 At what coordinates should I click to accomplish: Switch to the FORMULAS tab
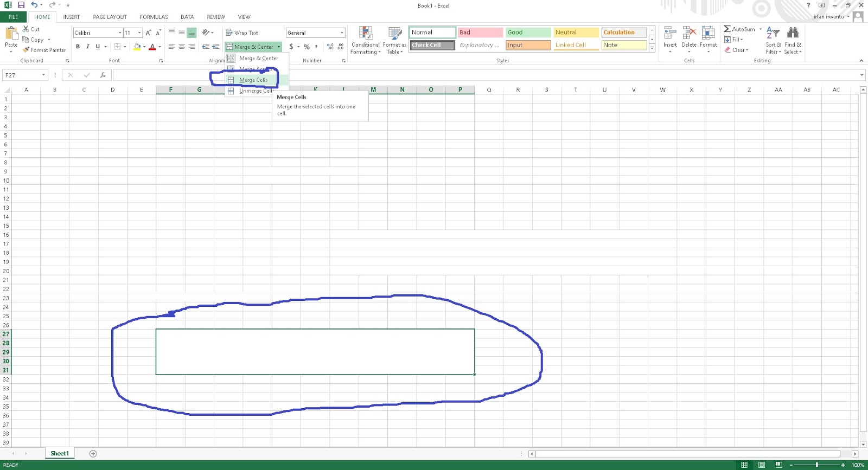(154, 17)
